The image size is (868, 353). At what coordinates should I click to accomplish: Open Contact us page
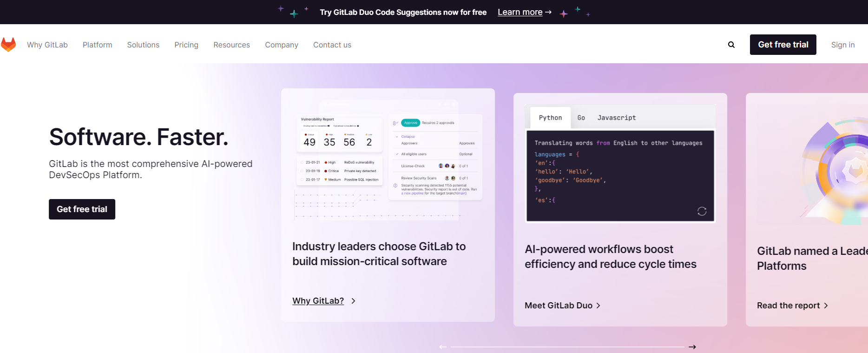tap(332, 45)
